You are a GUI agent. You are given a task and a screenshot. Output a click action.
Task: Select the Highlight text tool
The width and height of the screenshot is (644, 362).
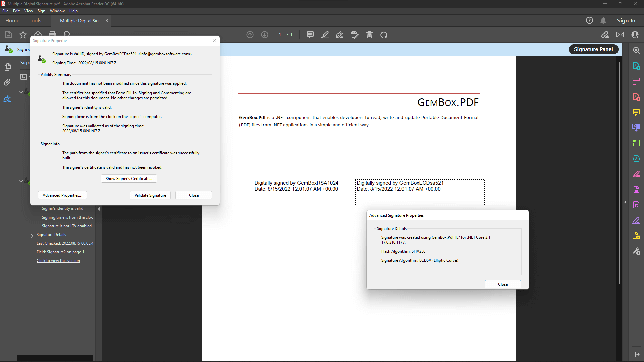click(x=325, y=35)
